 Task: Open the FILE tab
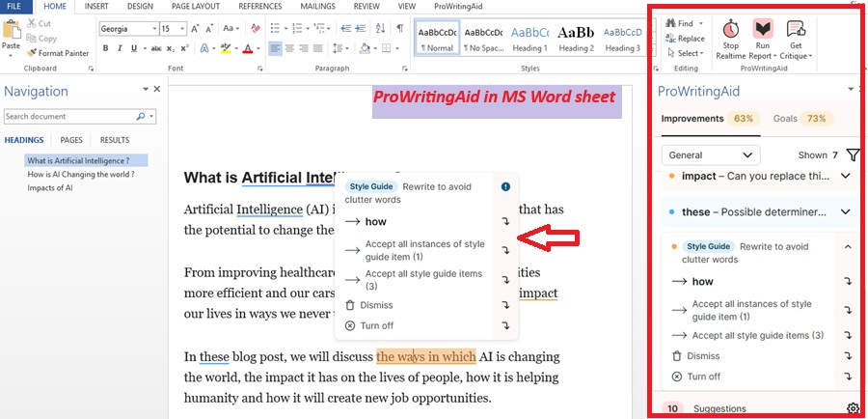click(x=14, y=7)
